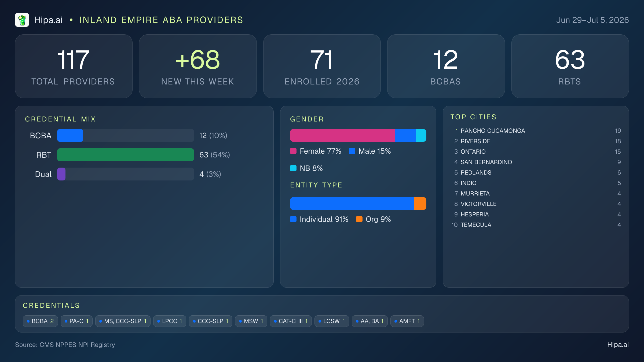Click the AA, BA 1 credential chip
This screenshot has height=362, width=644.
(x=370, y=321)
